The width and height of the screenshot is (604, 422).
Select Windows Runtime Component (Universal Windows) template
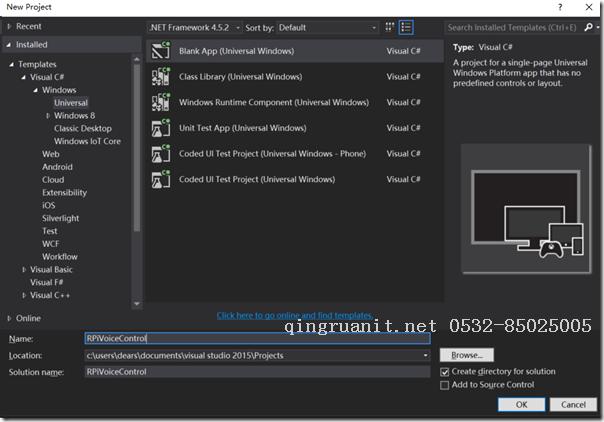[x=295, y=102]
